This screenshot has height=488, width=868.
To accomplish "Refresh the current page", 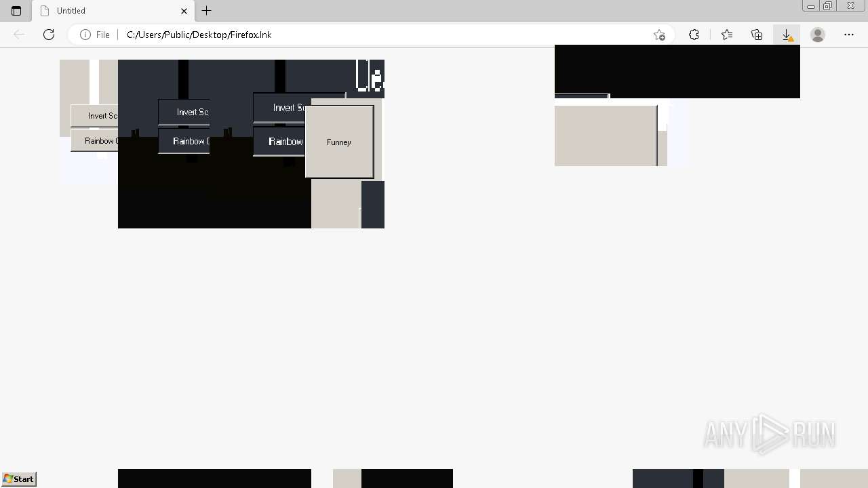I will (49, 35).
